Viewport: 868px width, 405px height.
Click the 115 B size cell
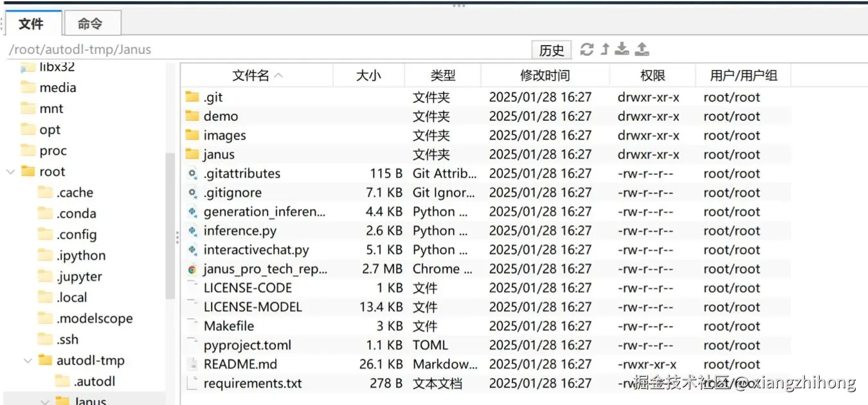(x=386, y=174)
